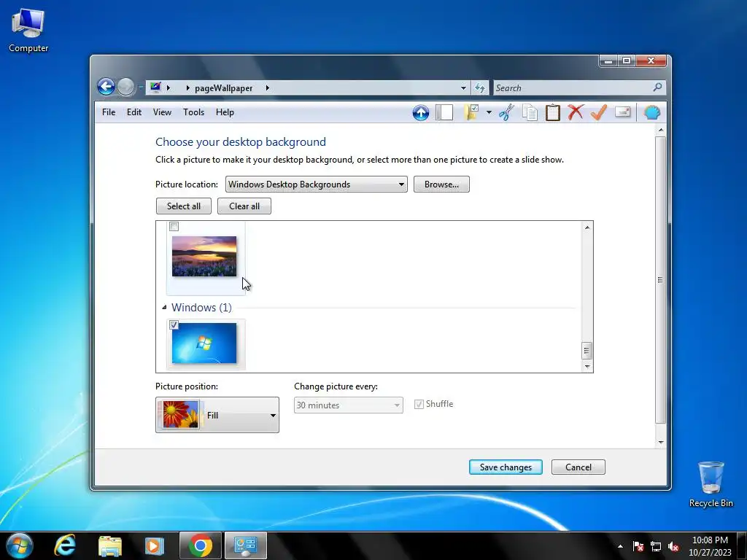747x560 pixels.
Task: Click the folder options checkmark icon
Action: click(471, 112)
